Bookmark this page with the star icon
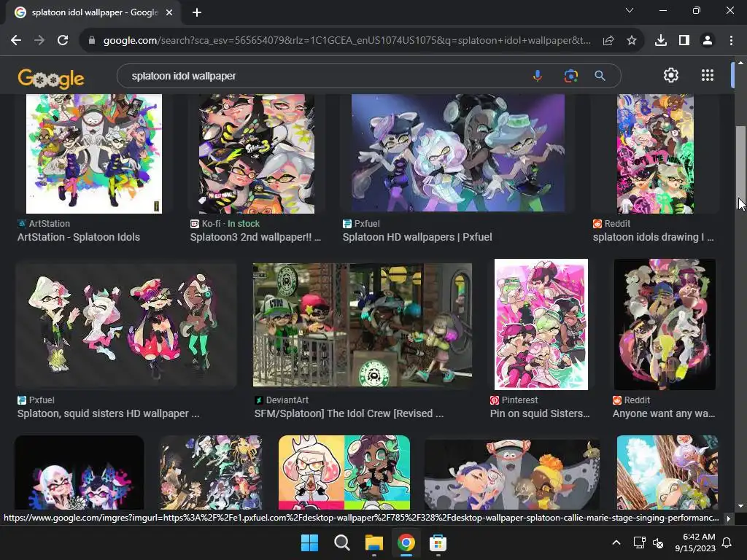Image resolution: width=747 pixels, height=560 pixels. (632, 41)
